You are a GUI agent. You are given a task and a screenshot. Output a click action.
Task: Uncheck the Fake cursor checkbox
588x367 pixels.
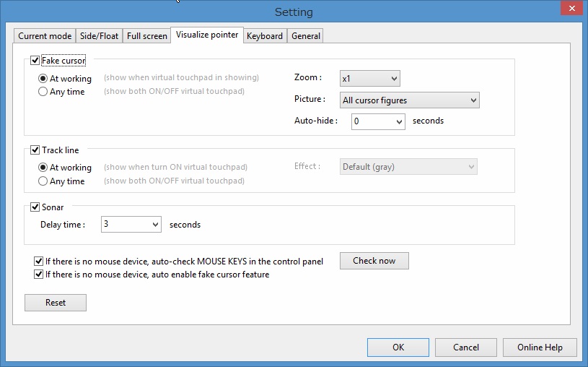(x=35, y=61)
